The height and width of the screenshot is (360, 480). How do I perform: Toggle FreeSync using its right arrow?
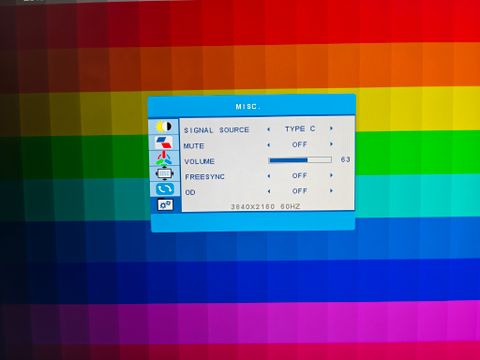331,175
